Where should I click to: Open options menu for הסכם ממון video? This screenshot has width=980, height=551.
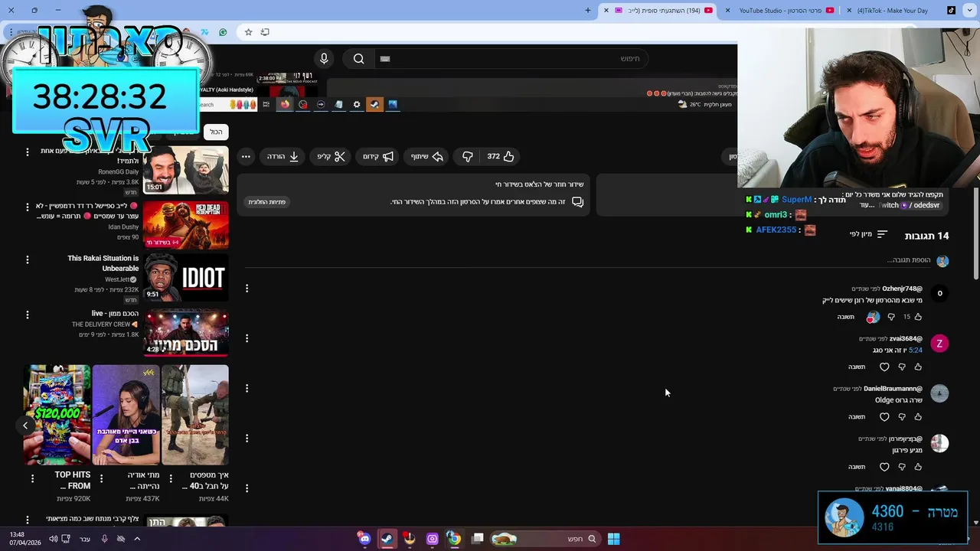pos(28,315)
